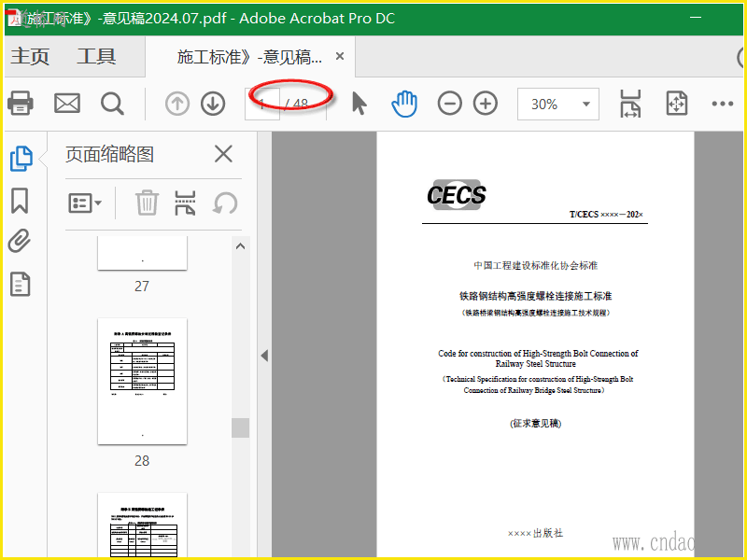Select the arrow selection tool
Image resolution: width=747 pixels, height=560 pixels.
point(359,104)
